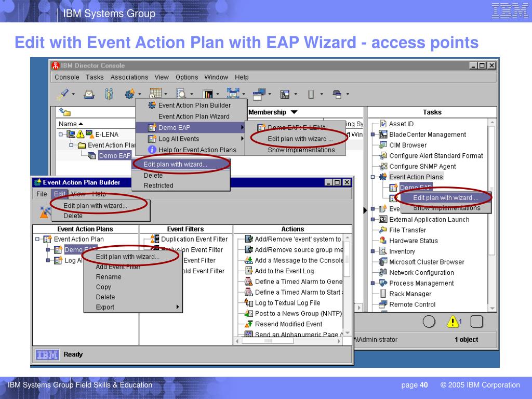Click the Remote Control task icon
Screen dimensions: 532x399
(x=383, y=304)
